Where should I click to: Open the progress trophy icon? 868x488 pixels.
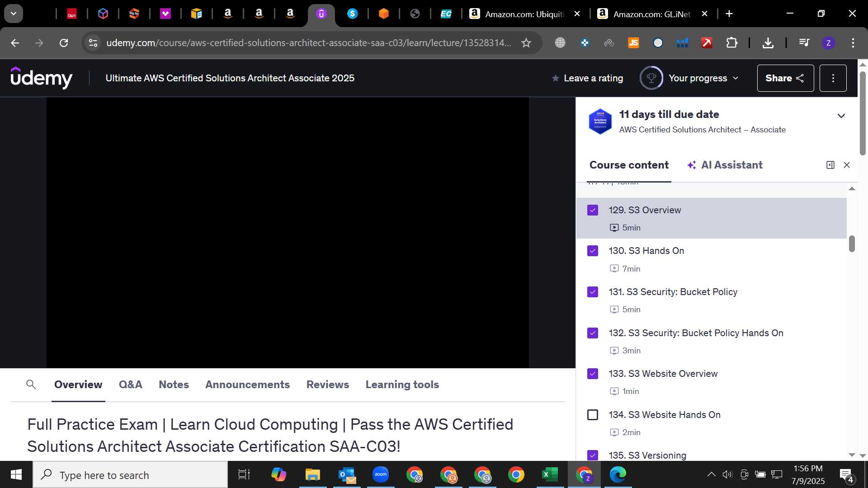point(651,78)
